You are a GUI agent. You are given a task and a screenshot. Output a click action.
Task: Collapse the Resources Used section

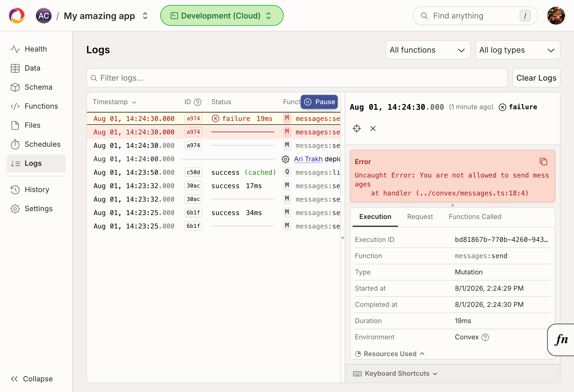click(x=390, y=354)
